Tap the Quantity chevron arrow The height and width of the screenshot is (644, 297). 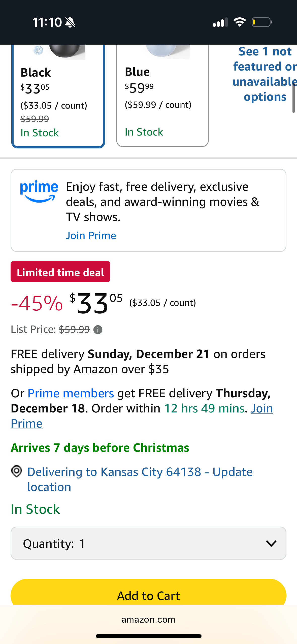click(x=271, y=543)
